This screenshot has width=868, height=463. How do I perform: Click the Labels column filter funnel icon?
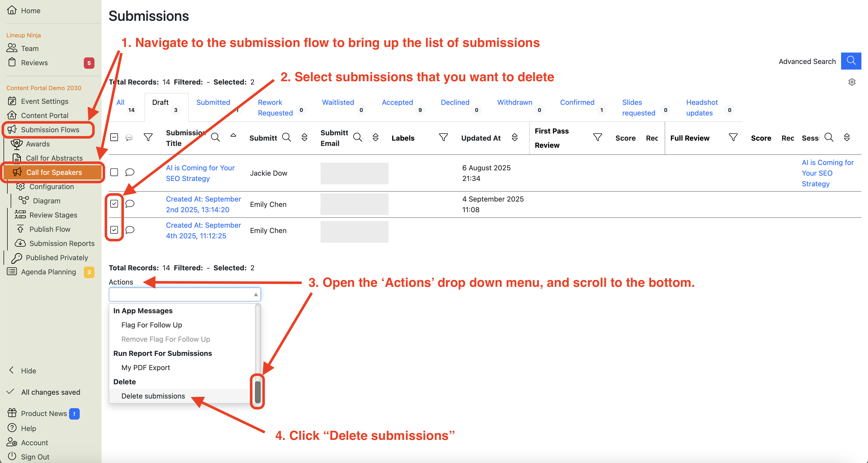(x=443, y=137)
